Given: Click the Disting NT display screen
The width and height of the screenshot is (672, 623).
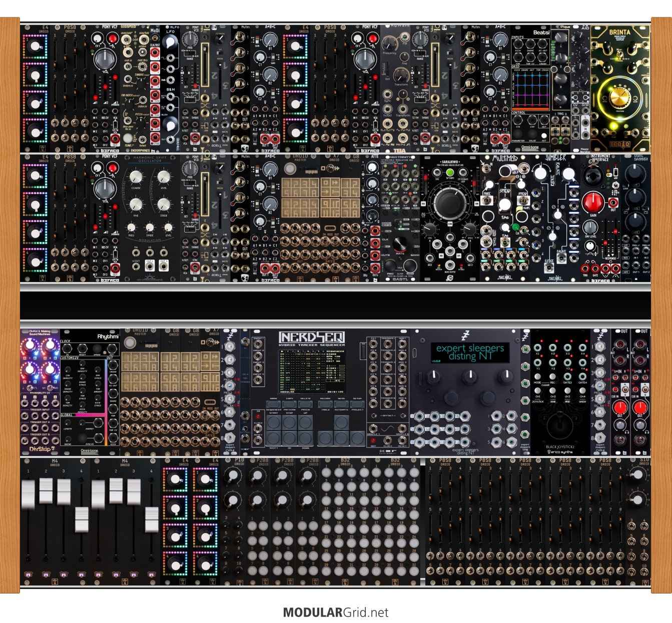Looking at the screenshot, I should [470, 352].
